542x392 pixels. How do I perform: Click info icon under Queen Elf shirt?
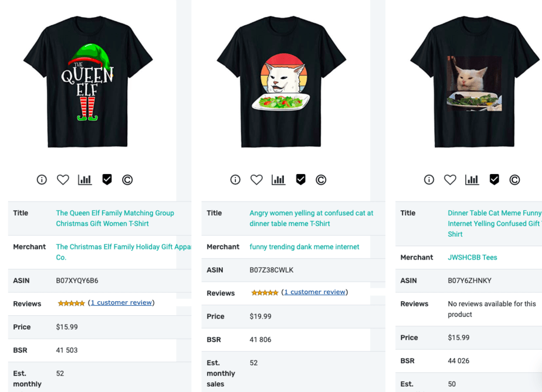click(42, 180)
